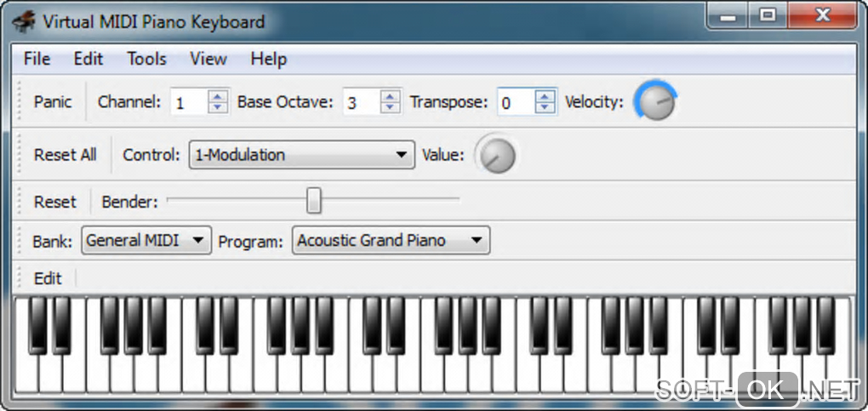Increase Transpose with the up arrow
868x411 pixels.
click(545, 96)
